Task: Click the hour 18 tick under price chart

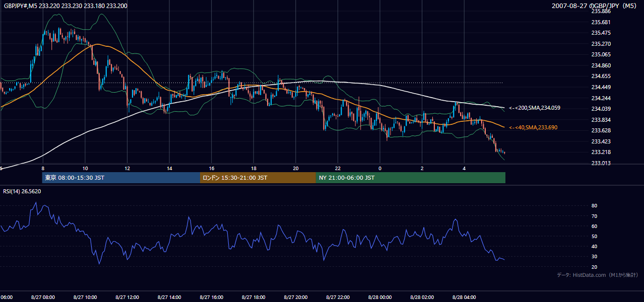Action: click(x=253, y=168)
